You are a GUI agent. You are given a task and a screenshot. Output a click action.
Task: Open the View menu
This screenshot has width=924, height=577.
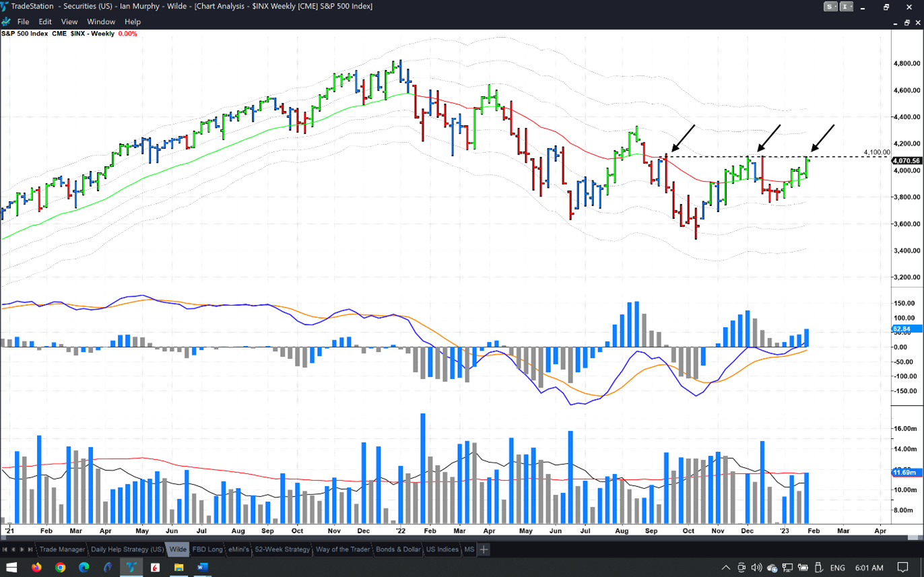click(x=69, y=22)
